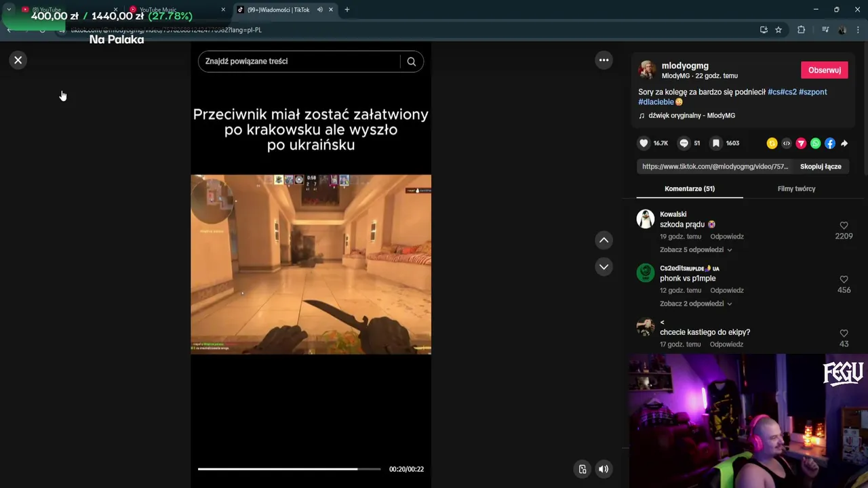Open comments via the speech bubble icon
The image size is (868, 488).
(x=684, y=143)
